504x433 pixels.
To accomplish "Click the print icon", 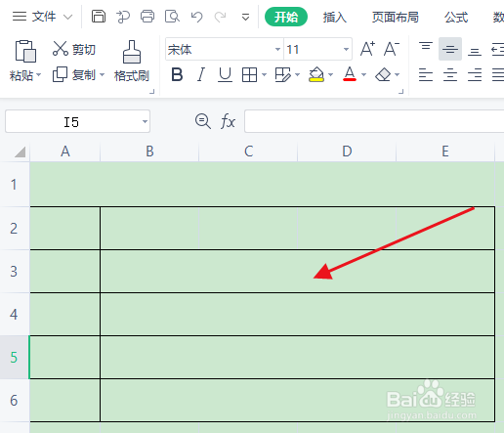I will click(147, 17).
